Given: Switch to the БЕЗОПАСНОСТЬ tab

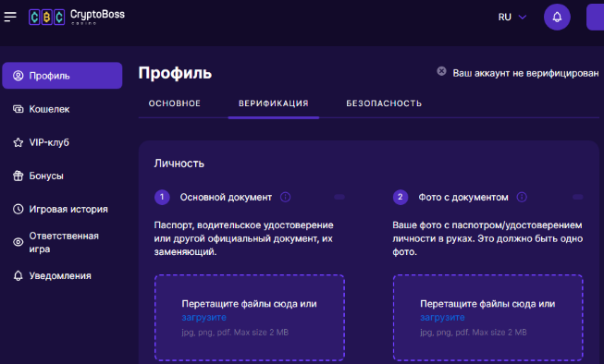Looking at the screenshot, I should click(384, 103).
